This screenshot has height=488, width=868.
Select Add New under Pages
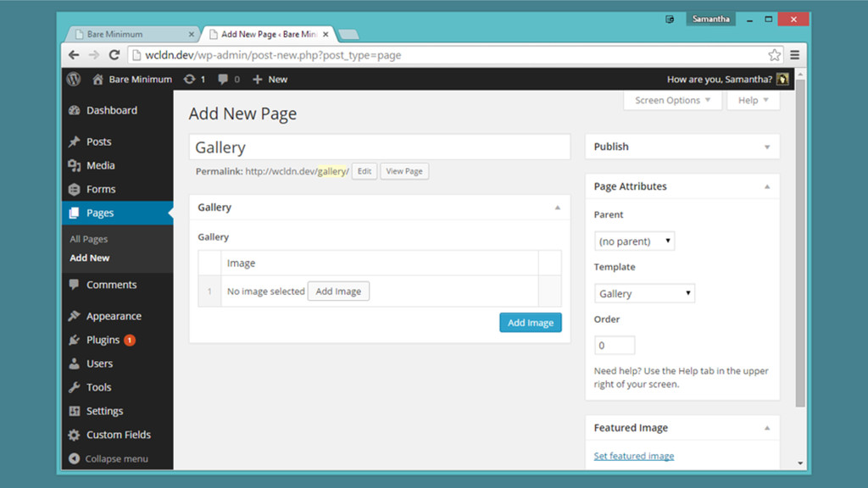[x=90, y=258]
